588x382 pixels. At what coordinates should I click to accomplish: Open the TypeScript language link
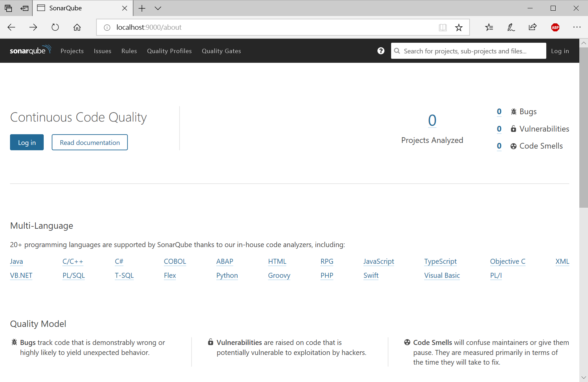click(x=440, y=261)
